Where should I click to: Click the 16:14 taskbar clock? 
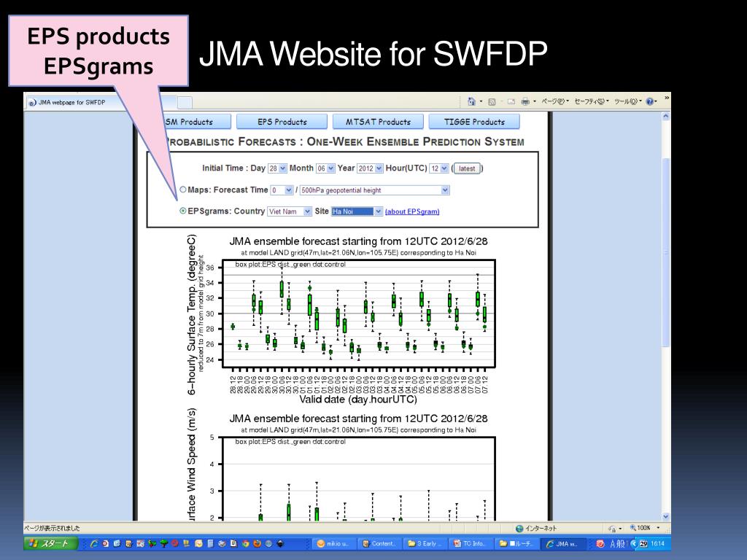pos(658,543)
